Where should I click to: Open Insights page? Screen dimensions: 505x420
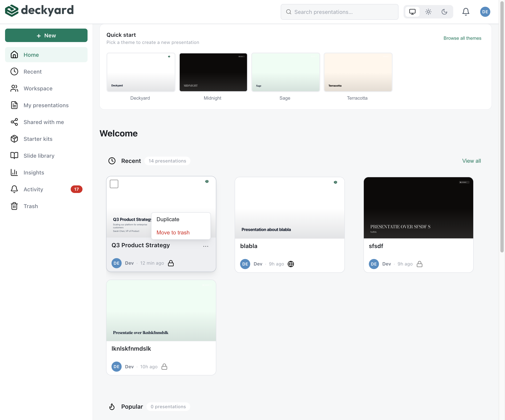coord(46,173)
